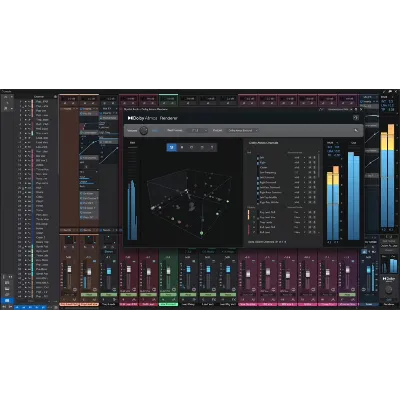Click the selected blue icon at the sidebar bottom

(x=7, y=300)
